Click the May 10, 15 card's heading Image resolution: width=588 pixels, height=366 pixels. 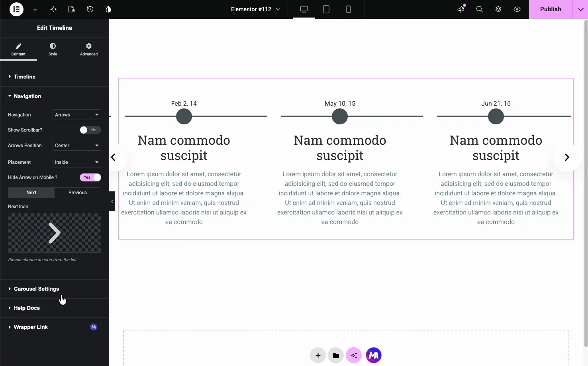pyautogui.click(x=340, y=148)
